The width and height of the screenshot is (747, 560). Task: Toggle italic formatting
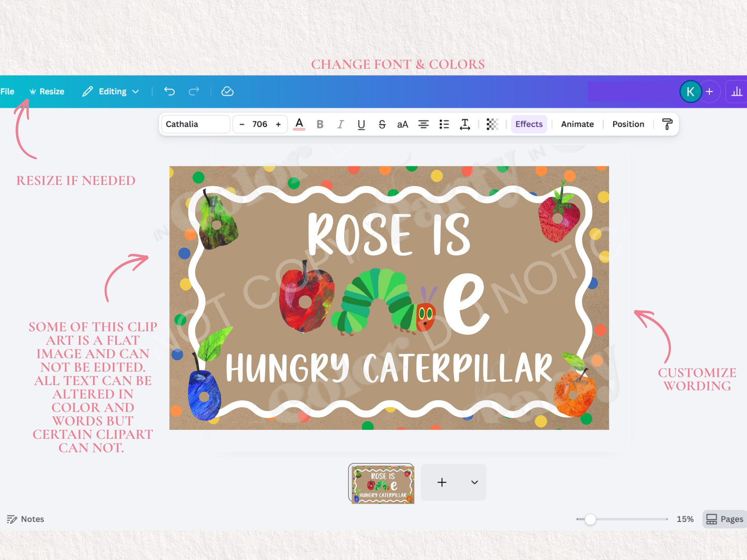point(340,124)
